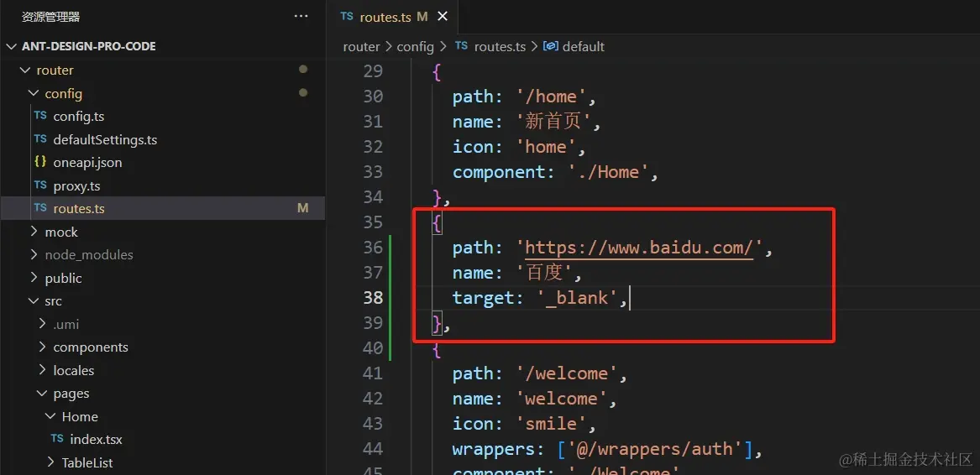Click the routes.ts breadcrumb segment
The height and width of the screenshot is (475, 980).
point(500,47)
